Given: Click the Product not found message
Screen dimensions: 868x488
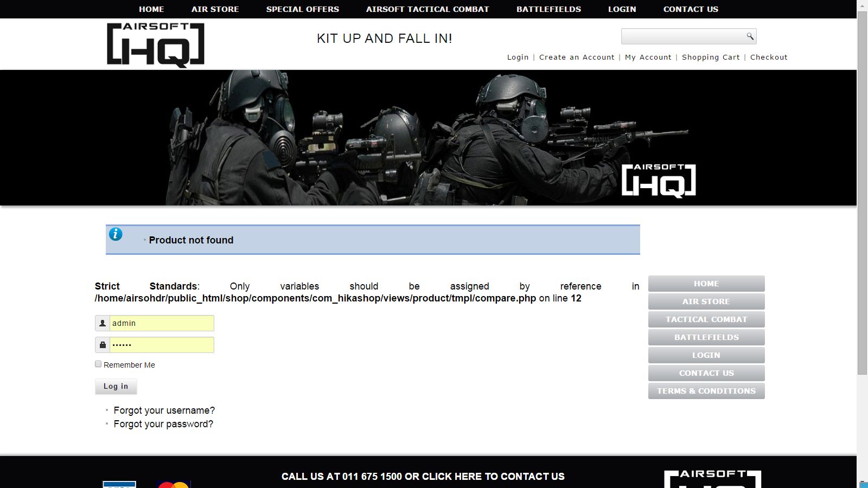Looking at the screenshot, I should (x=191, y=240).
